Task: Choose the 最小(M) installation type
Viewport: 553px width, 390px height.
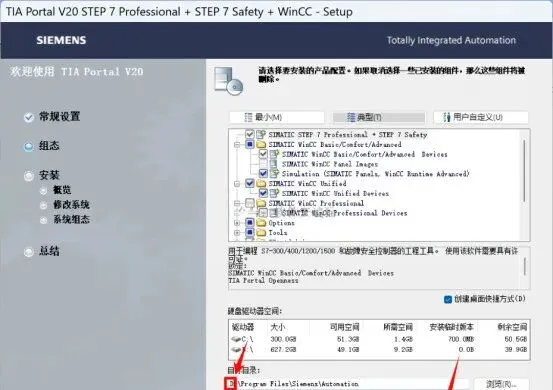Action: [x=277, y=117]
